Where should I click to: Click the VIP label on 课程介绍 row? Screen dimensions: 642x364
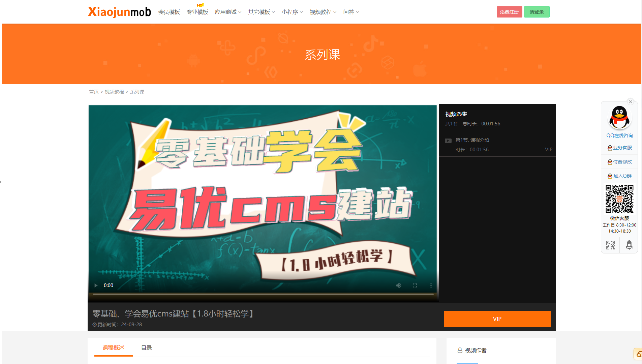click(549, 150)
